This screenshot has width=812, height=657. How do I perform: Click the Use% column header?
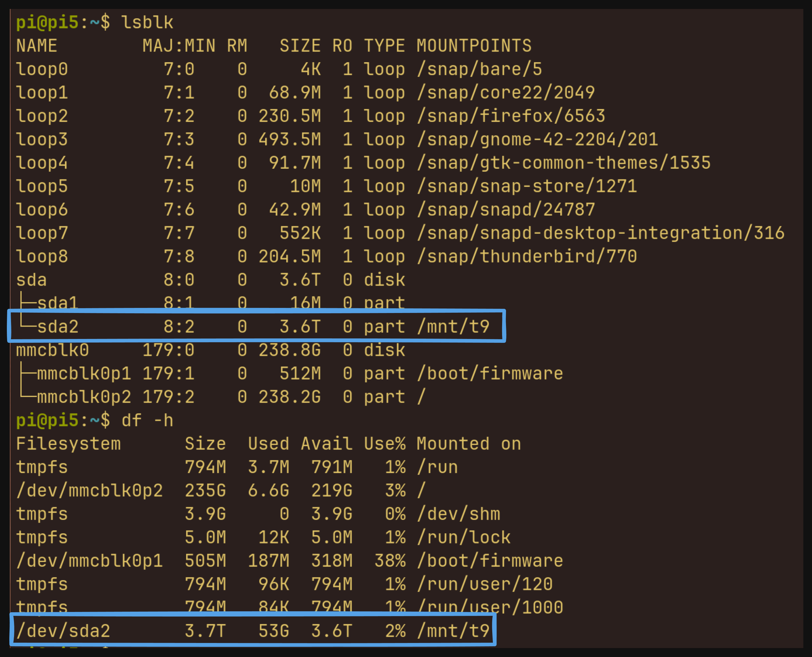coord(385,444)
